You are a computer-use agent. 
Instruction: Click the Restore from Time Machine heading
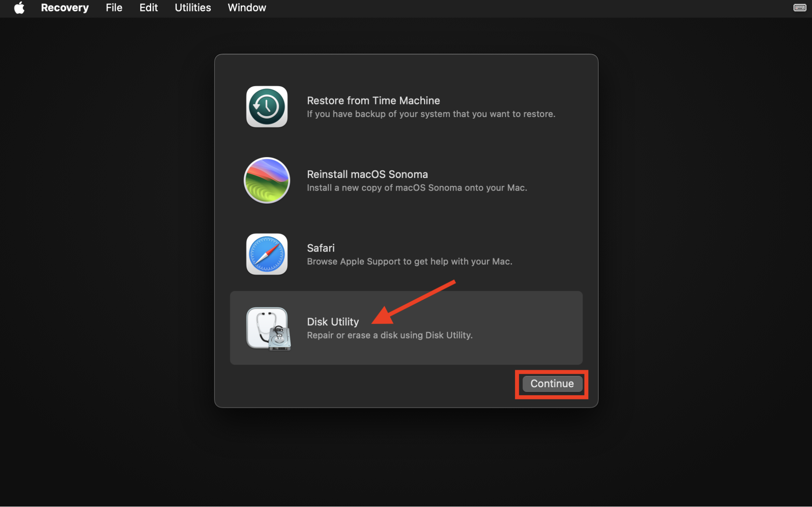373,100
